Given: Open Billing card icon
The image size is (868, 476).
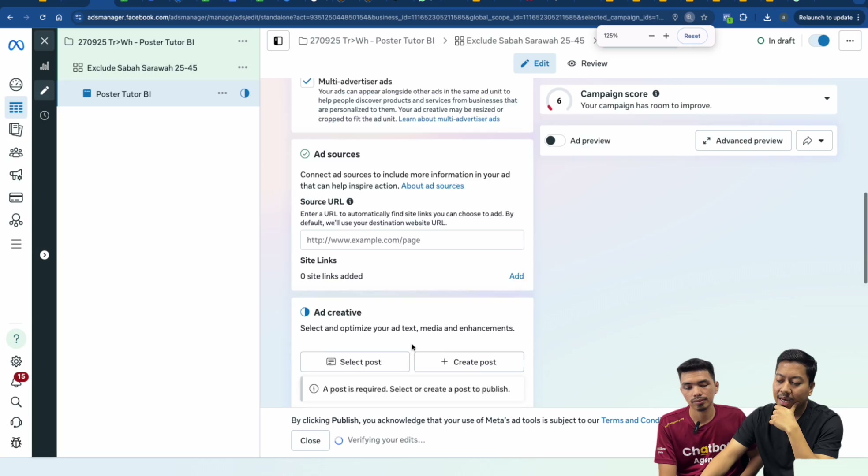Looking at the screenshot, I should click(16, 197).
